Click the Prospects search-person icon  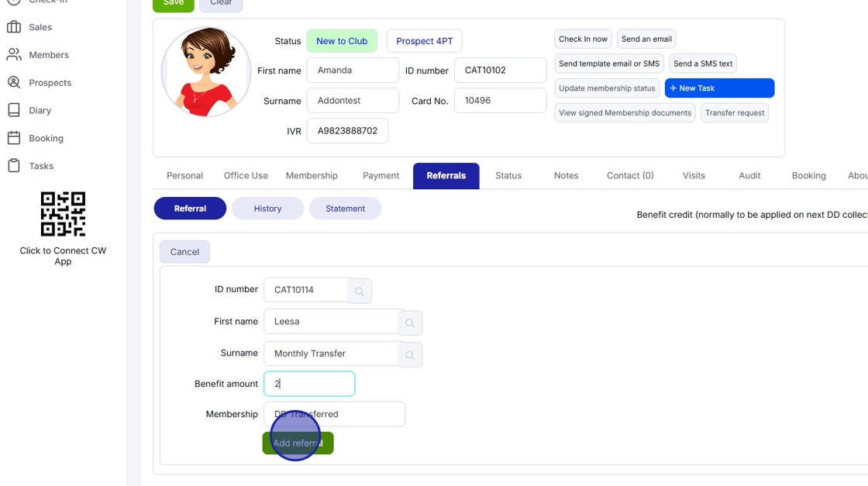click(14, 82)
